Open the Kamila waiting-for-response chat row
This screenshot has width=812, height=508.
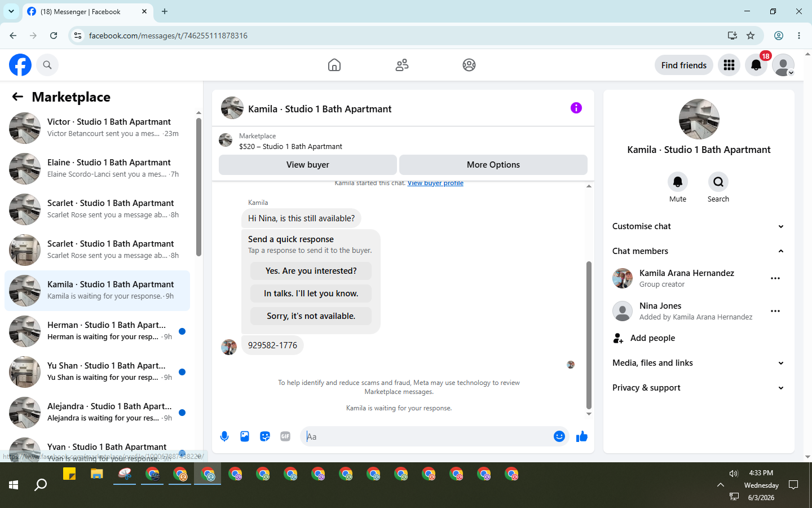tap(97, 290)
